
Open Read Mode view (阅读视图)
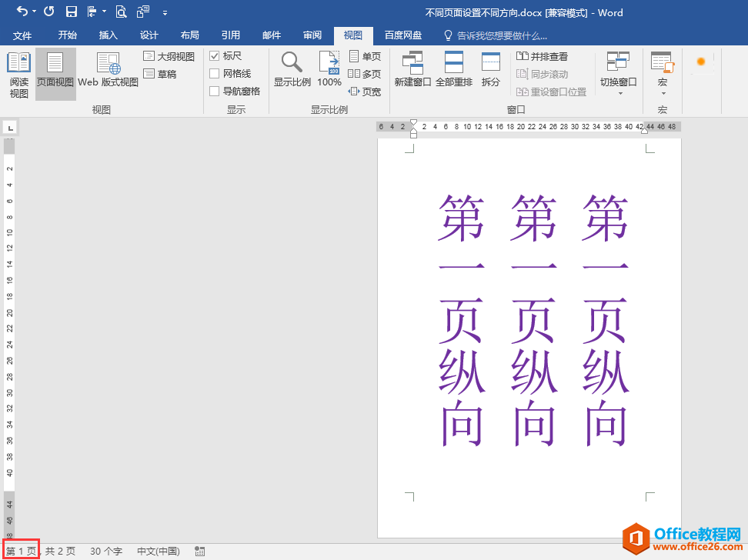(x=19, y=75)
